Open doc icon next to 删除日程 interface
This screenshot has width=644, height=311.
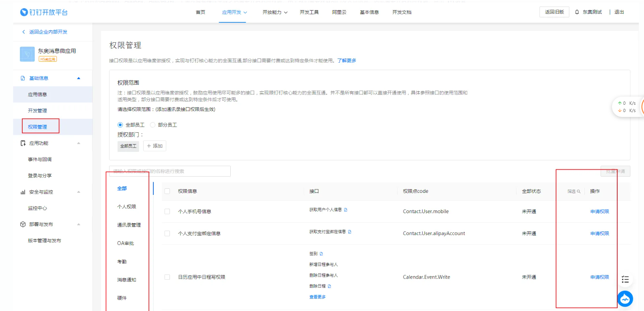[329, 286]
